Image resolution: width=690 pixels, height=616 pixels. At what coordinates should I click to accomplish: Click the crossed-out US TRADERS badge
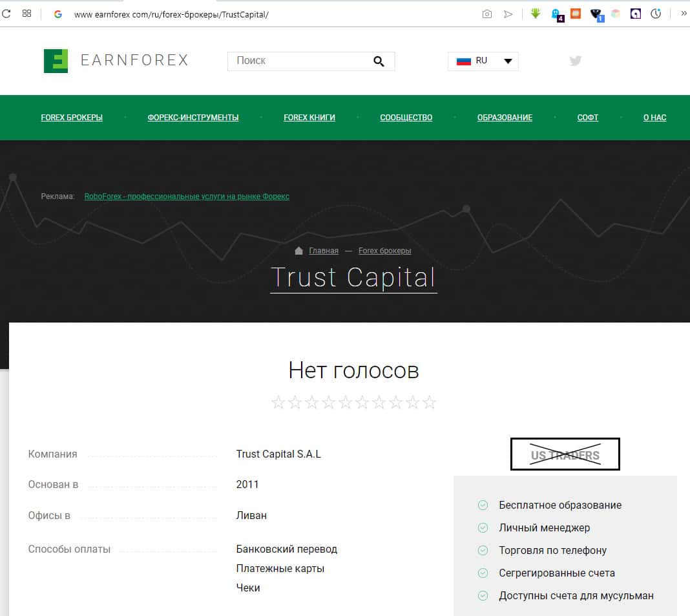click(x=565, y=454)
